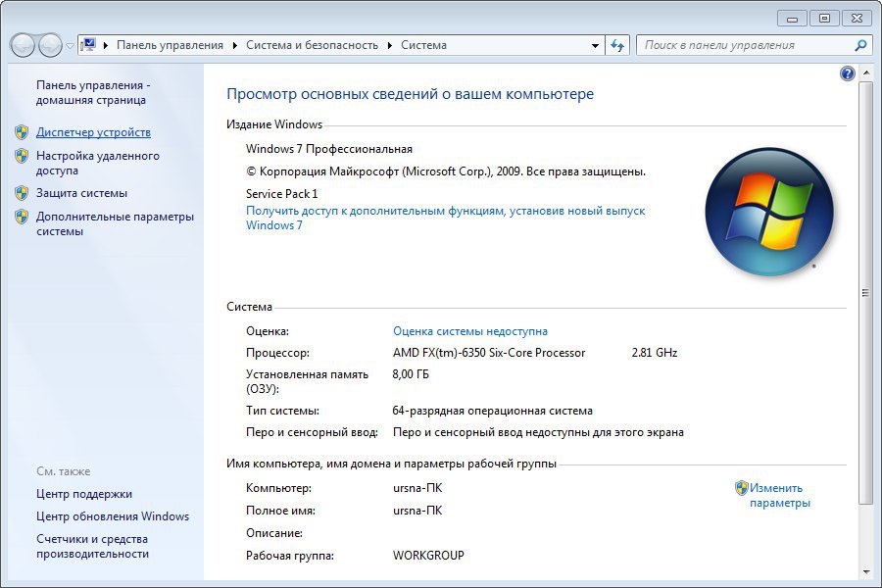The image size is (882, 588).
Task: Click Панель управления in the breadcrumb
Action: (170, 45)
